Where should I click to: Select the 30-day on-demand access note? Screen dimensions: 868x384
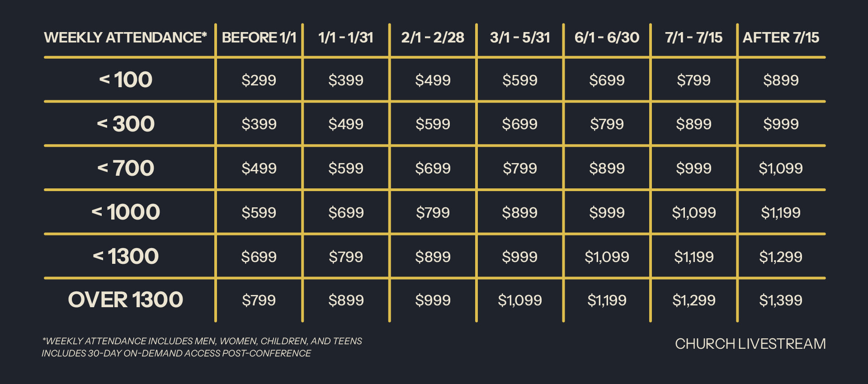(176, 353)
